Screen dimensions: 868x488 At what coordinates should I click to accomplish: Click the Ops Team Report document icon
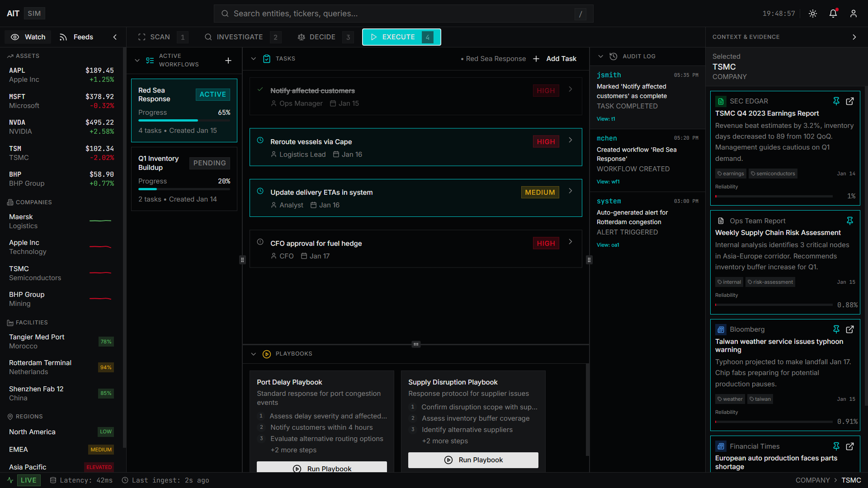tap(721, 221)
